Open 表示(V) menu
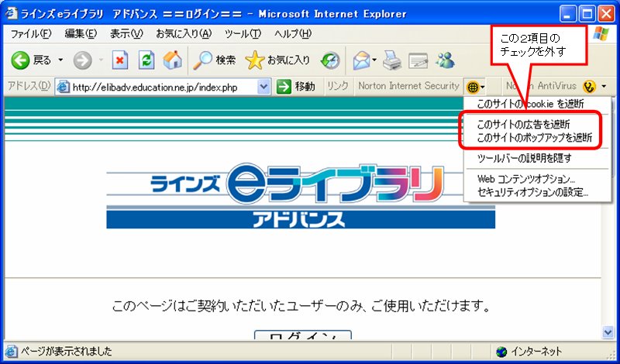 coord(126,34)
